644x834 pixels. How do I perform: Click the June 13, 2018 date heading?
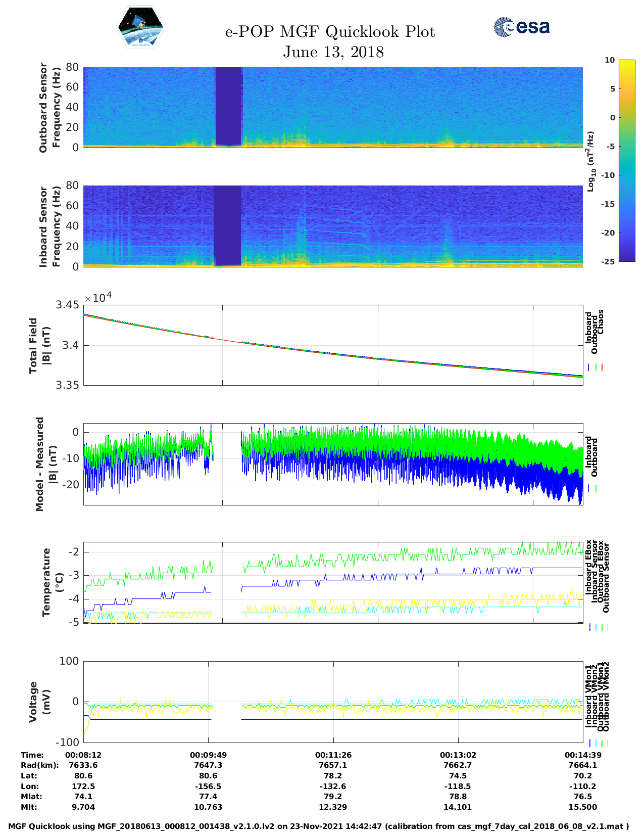point(333,52)
